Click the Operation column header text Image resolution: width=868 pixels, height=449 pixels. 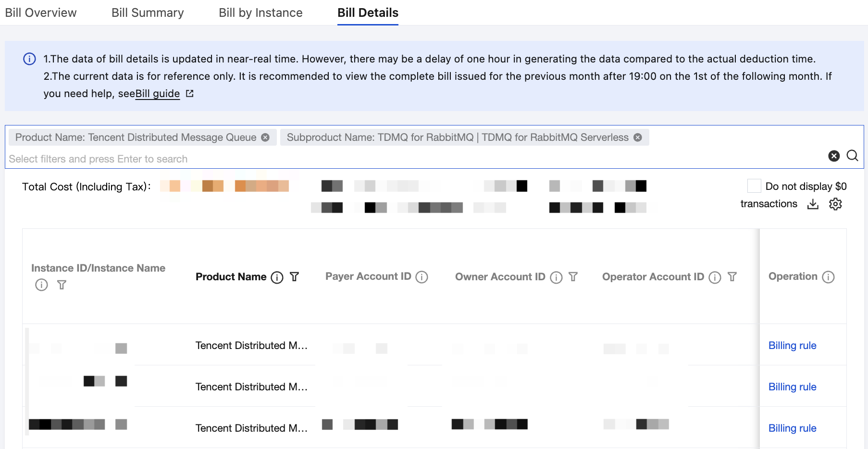point(793,276)
